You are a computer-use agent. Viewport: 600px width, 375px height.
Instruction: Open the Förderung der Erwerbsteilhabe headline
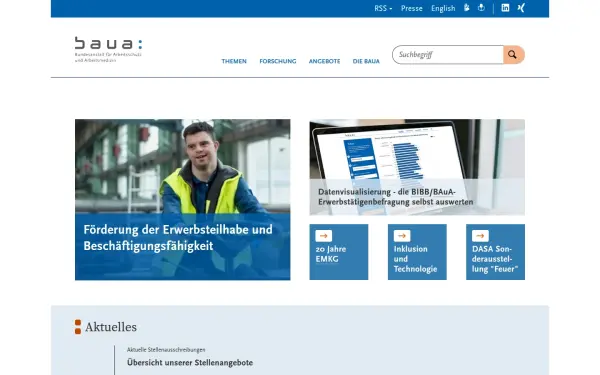(178, 238)
